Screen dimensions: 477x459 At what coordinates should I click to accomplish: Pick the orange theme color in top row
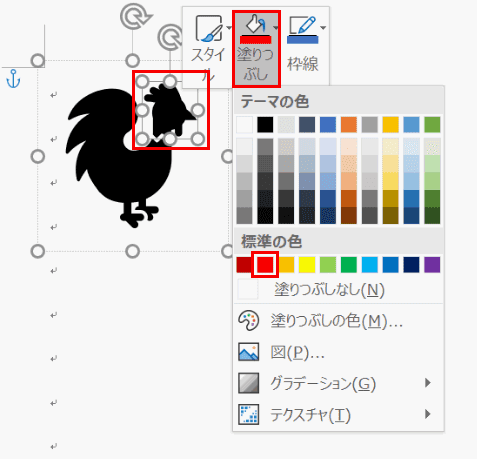[x=349, y=125]
